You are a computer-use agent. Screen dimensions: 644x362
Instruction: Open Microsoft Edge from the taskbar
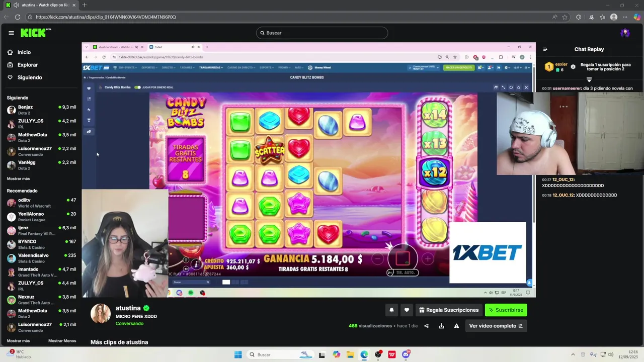pos(364,354)
